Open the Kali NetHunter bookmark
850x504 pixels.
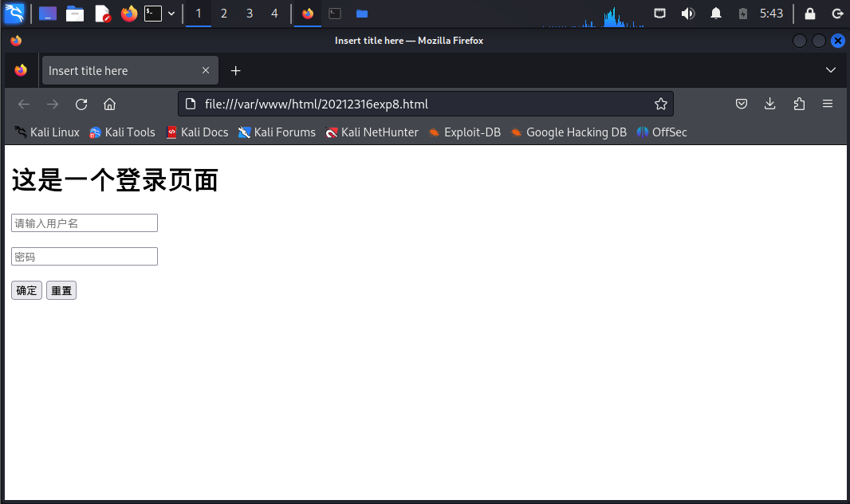coord(372,132)
